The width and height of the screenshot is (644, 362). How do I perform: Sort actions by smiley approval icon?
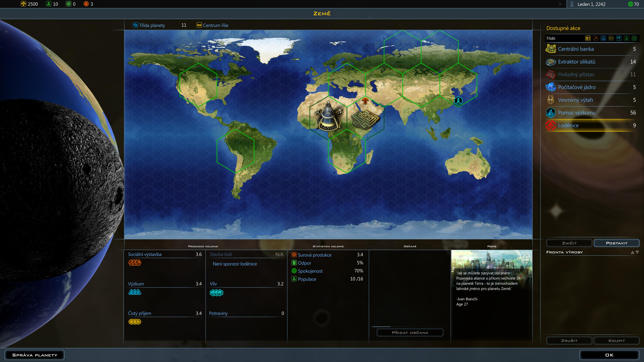[634, 38]
